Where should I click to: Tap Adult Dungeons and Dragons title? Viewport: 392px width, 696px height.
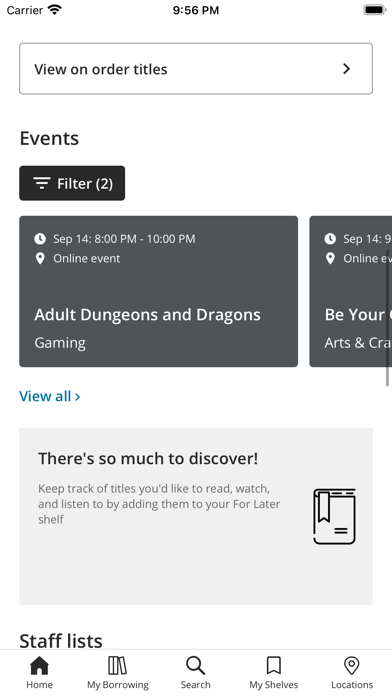tap(147, 315)
